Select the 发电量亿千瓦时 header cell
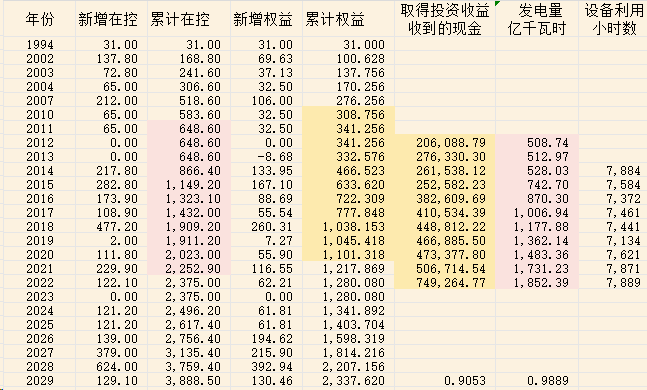 [x=537, y=19]
